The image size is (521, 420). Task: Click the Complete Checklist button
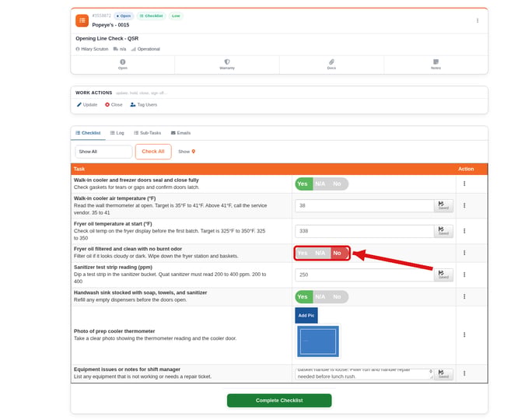pyautogui.click(x=279, y=401)
